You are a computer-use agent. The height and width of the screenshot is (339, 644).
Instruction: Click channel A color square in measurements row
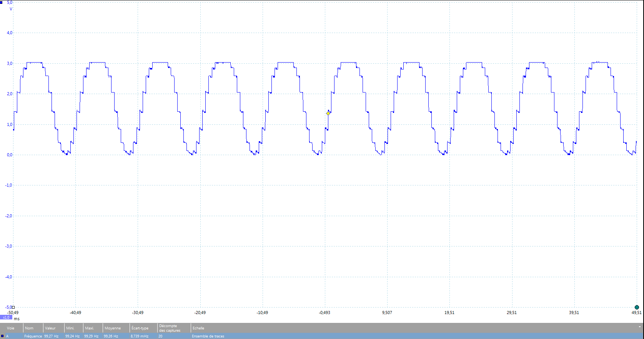click(x=2, y=336)
